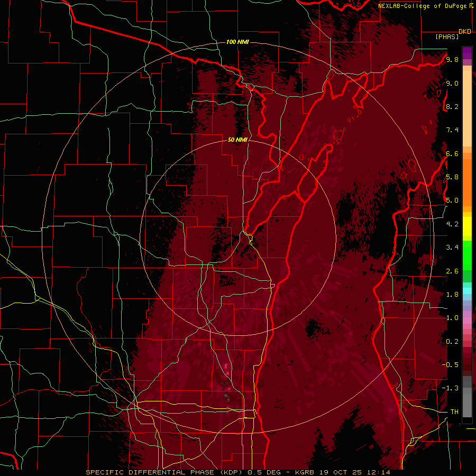
Task: Click the 9.0 value on the color scale
Action: [x=452, y=83]
